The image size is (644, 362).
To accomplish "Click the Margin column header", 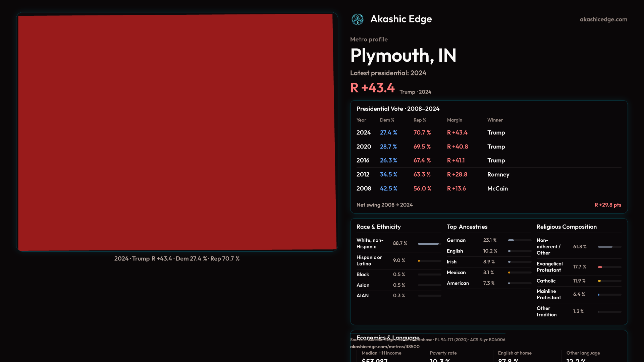I will 454,120.
